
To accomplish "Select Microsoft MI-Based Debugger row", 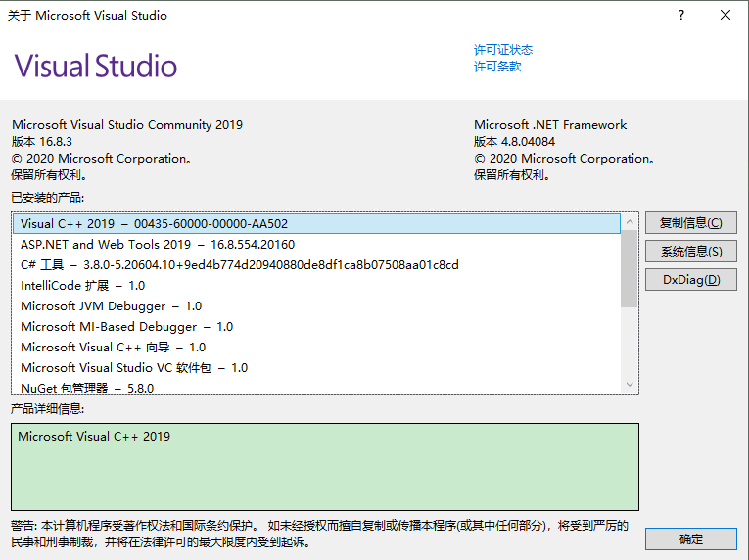I will [316, 326].
